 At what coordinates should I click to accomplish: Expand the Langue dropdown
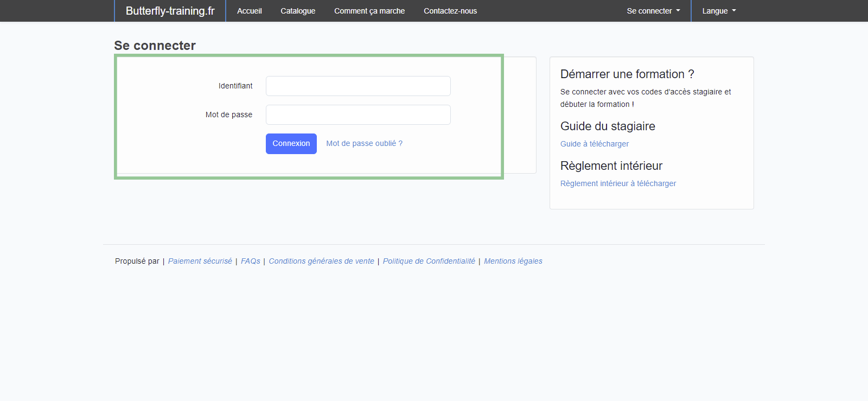(719, 11)
